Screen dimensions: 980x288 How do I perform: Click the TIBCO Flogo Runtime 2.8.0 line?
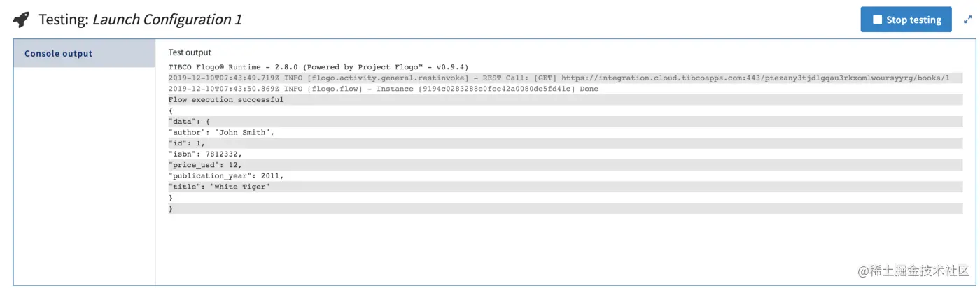318,67
